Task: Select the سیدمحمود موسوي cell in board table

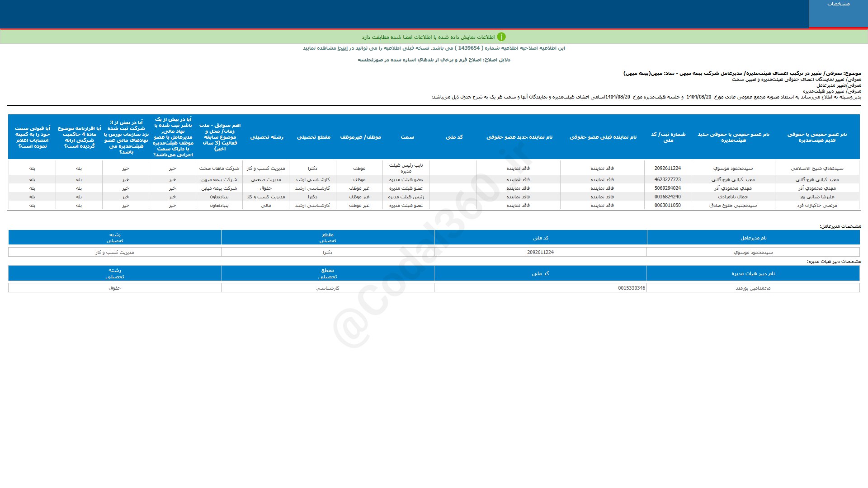Action: tap(733, 168)
